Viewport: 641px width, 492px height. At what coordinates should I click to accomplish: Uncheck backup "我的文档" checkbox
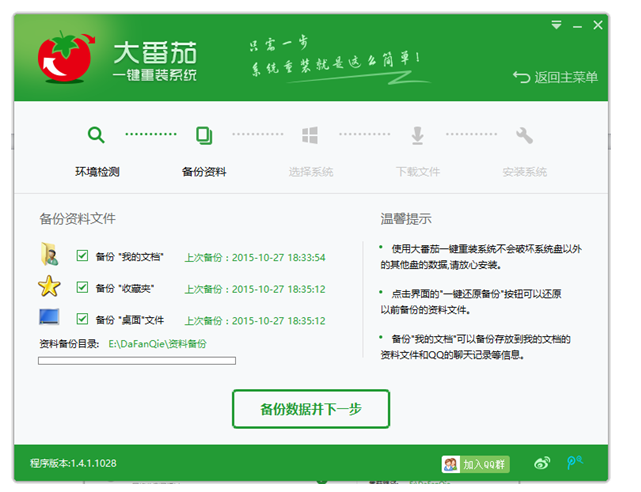(x=83, y=256)
